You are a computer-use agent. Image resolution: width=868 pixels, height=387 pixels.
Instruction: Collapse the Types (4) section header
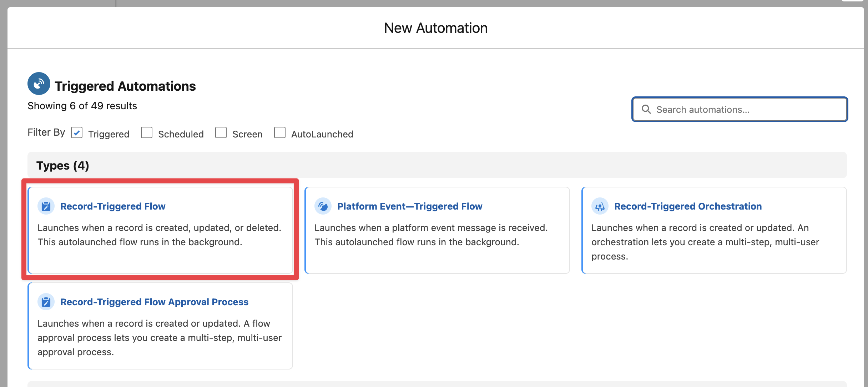pyautogui.click(x=63, y=166)
